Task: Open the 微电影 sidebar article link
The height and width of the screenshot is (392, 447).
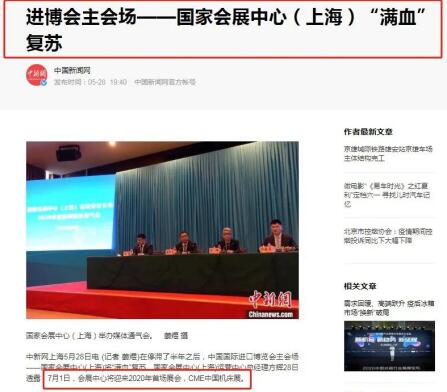Action: tap(387, 195)
